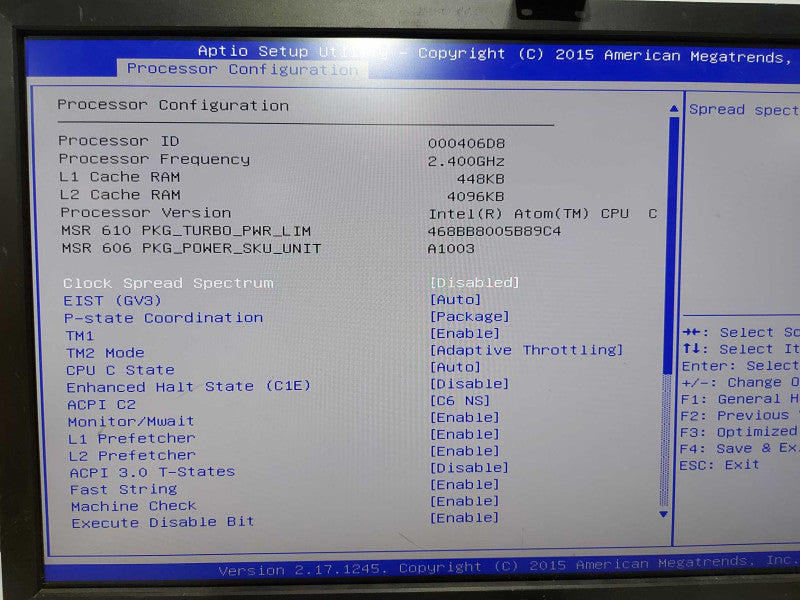Toggle the Execute Disable Bit Enable value
This screenshot has height=600, width=800.
[x=465, y=517]
